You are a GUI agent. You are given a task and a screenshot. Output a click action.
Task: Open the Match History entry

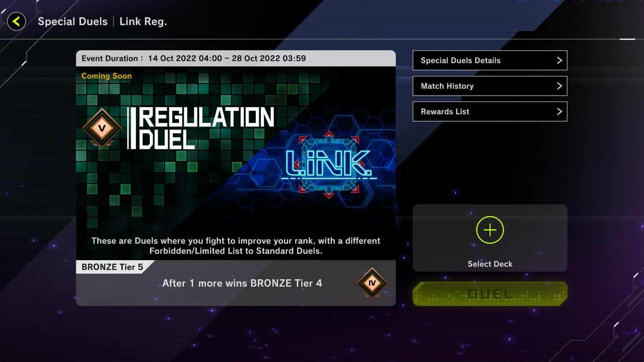pyautogui.click(x=490, y=86)
